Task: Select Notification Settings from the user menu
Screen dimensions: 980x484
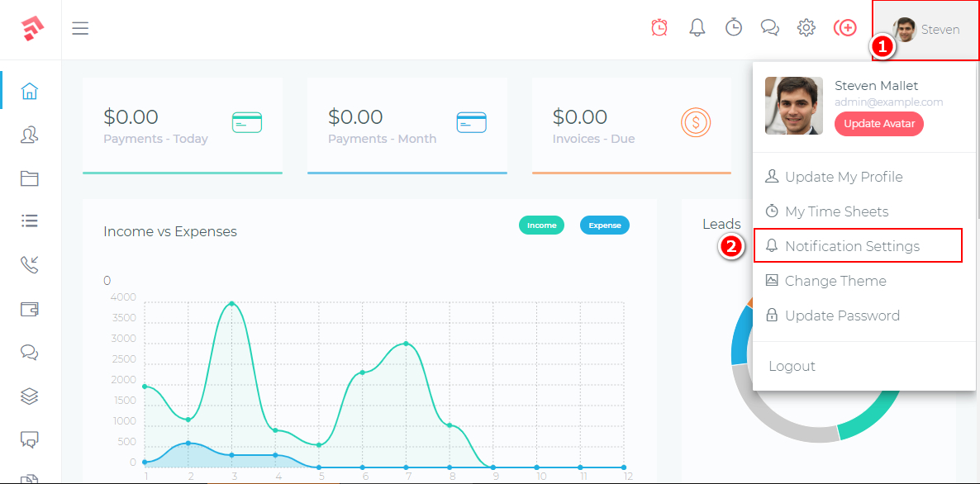Action: 852,246
